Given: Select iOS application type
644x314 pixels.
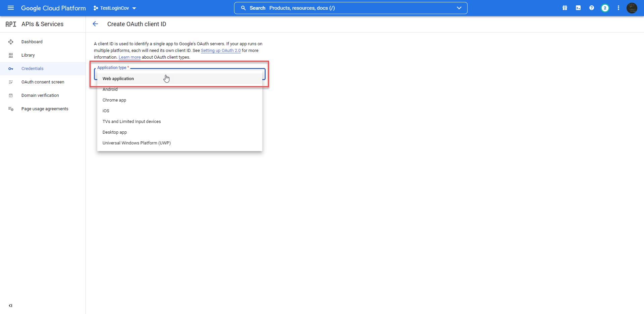Looking at the screenshot, I should tap(180, 111).
